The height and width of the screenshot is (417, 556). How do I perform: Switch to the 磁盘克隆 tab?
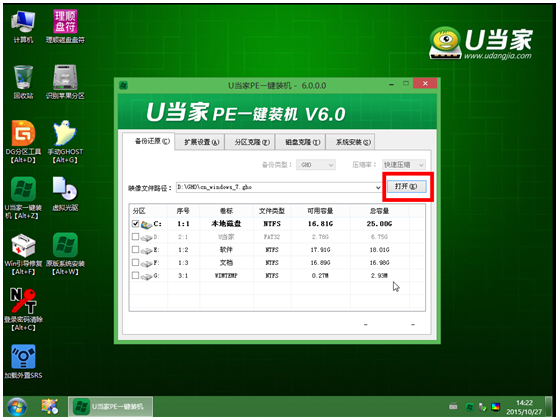click(300, 142)
